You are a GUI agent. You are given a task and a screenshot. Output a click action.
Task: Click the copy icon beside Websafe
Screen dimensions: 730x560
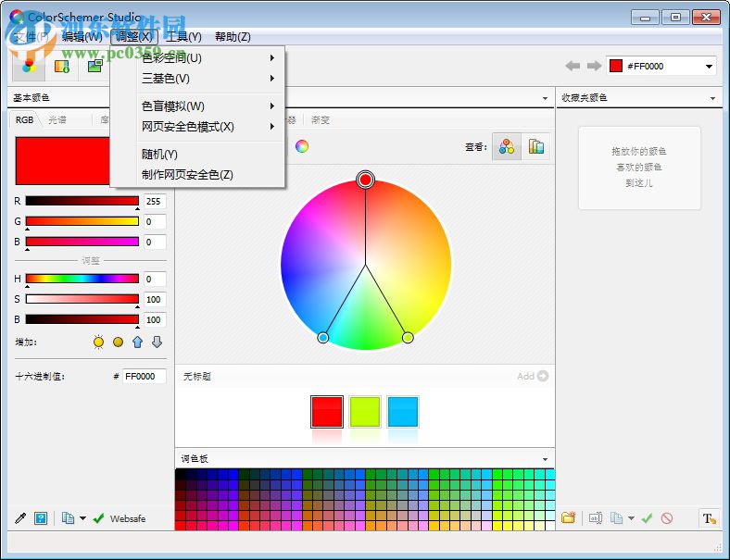tap(68, 518)
